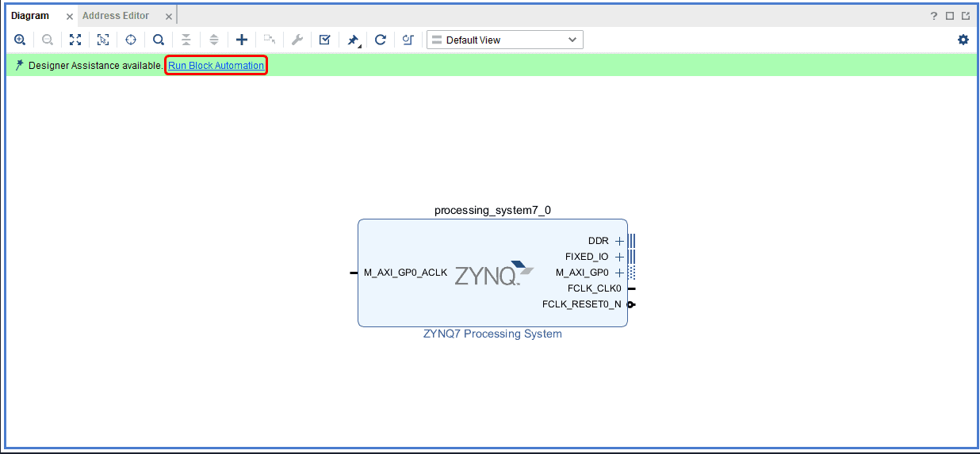Expand the DDR interface port

click(x=619, y=241)
